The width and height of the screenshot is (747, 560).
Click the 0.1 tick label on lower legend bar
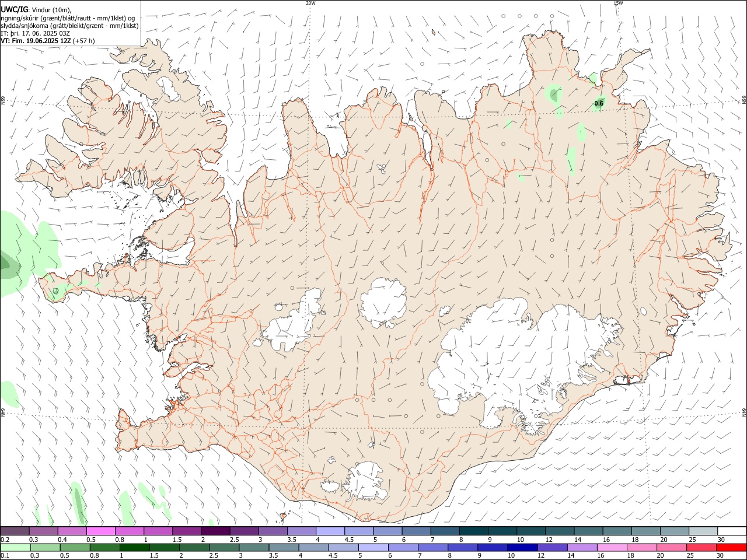click(5, 556)
